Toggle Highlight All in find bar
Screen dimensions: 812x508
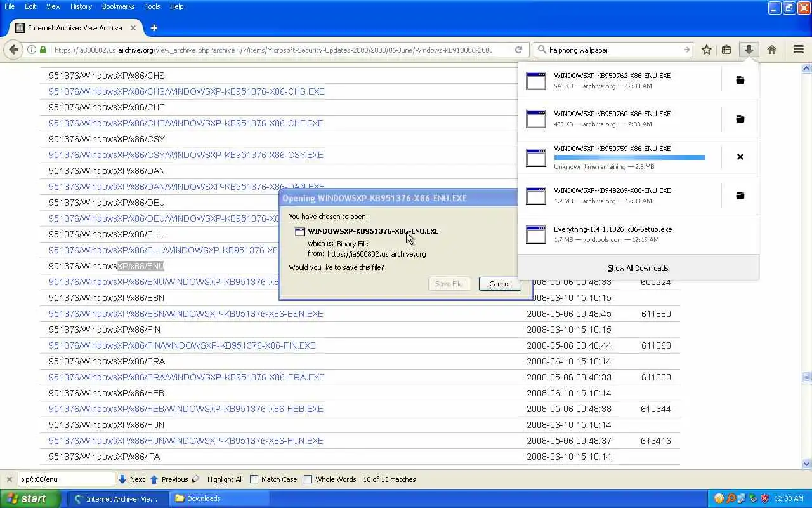coord(225,479)
